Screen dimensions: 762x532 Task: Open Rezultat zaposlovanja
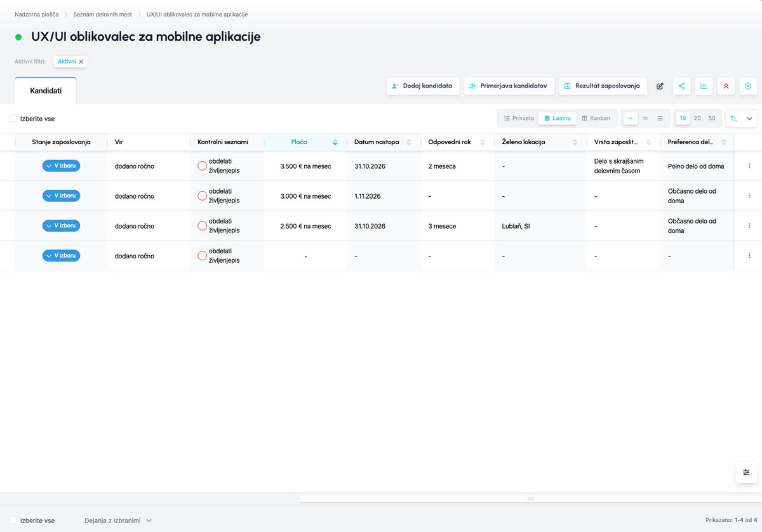(603, 86)
